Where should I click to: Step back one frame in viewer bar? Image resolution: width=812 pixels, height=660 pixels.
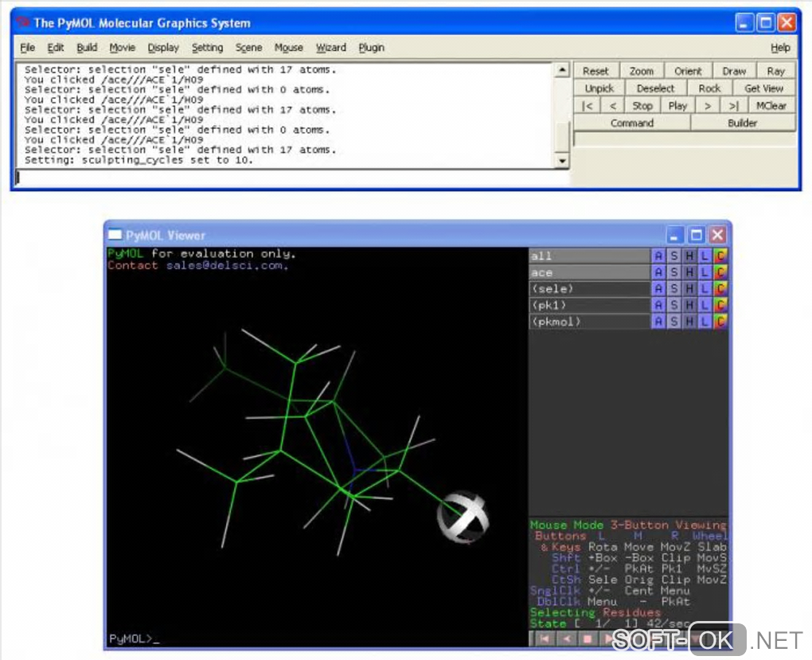coord(567,639)
